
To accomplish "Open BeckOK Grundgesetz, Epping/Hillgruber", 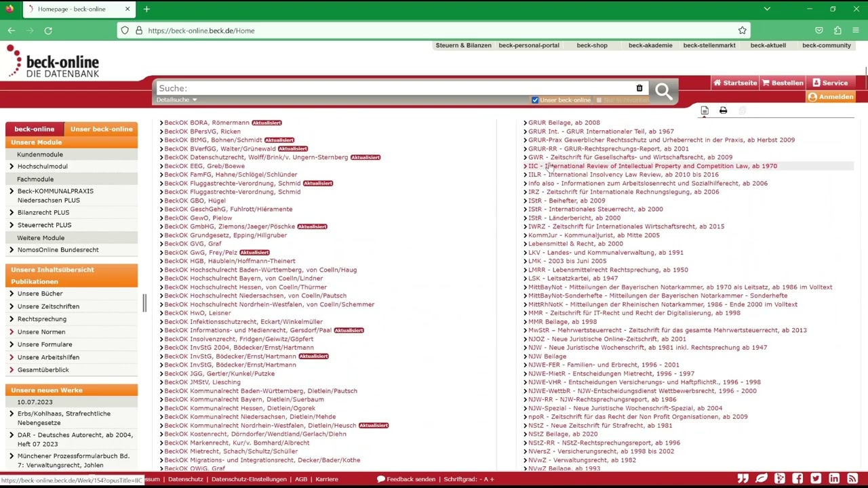I will tap(225, 235).
